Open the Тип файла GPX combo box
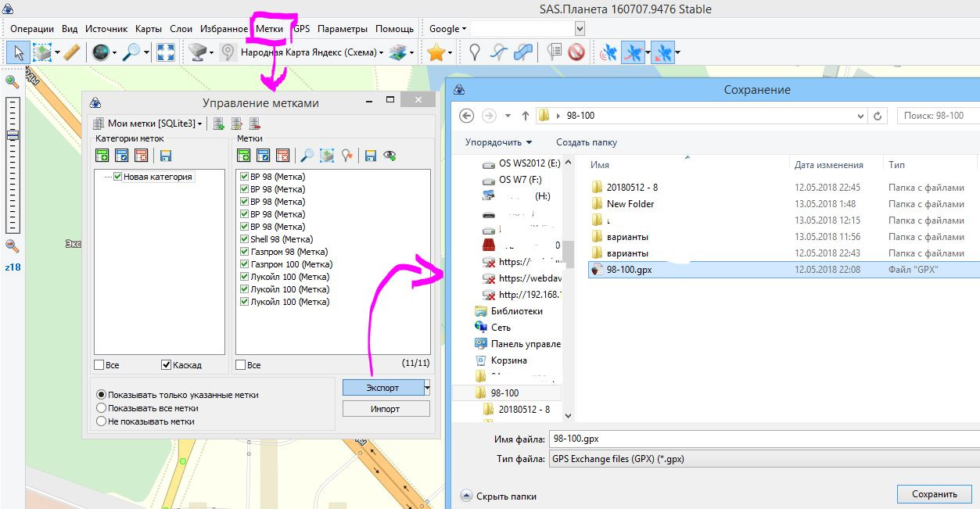Screen dimensions: 980x509 tap(763, 459)
